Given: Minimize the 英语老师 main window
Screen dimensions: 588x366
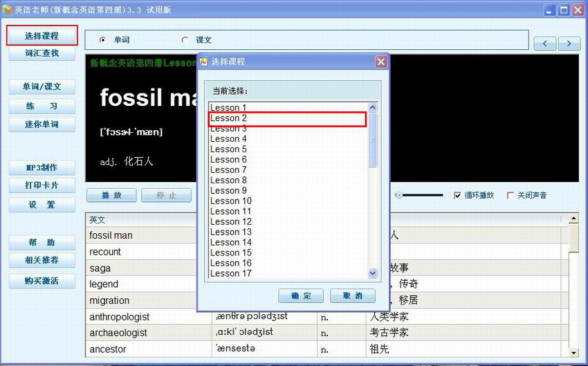Looking at the screenshot, I should (549, 10).
